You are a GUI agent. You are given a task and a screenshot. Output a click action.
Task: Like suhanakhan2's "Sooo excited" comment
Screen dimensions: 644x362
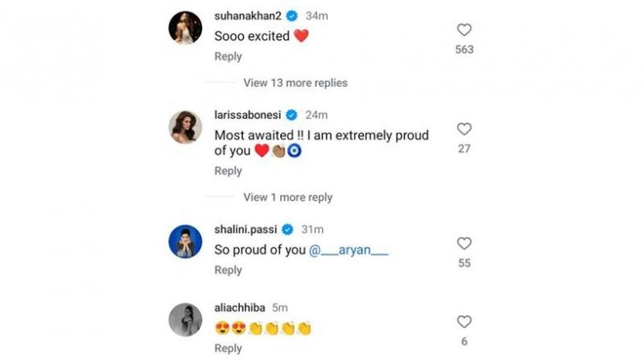464,30
